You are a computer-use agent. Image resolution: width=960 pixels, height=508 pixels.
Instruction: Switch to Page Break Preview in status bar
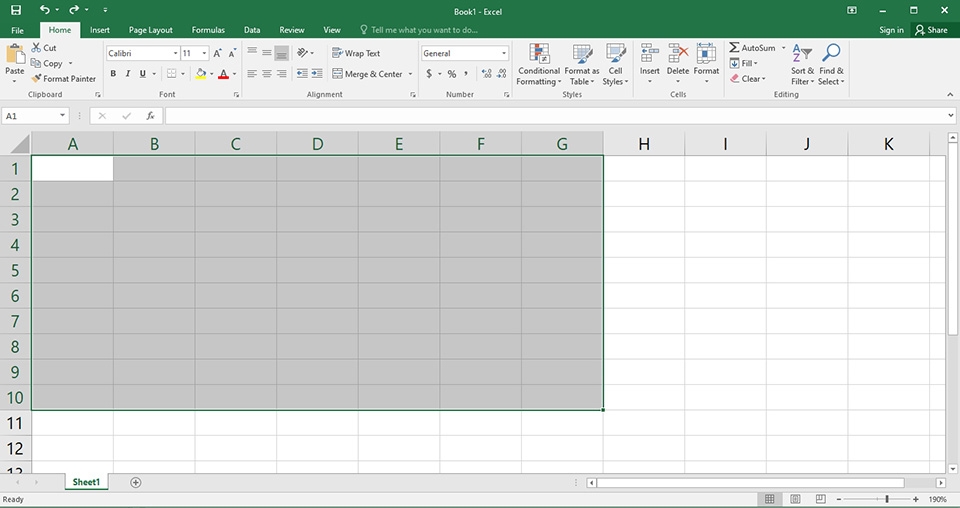pyautogui.click(x=821, y=499)
